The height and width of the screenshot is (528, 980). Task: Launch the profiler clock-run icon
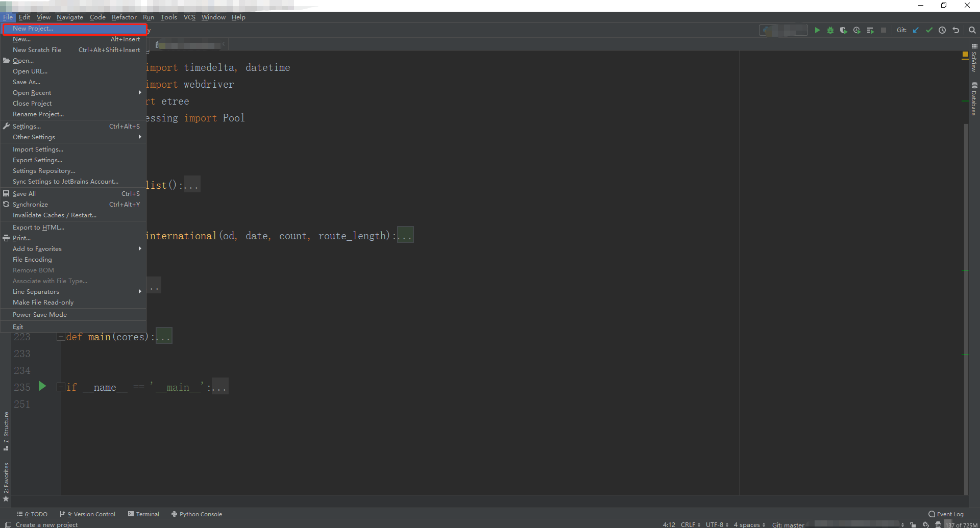click(857, 30)
